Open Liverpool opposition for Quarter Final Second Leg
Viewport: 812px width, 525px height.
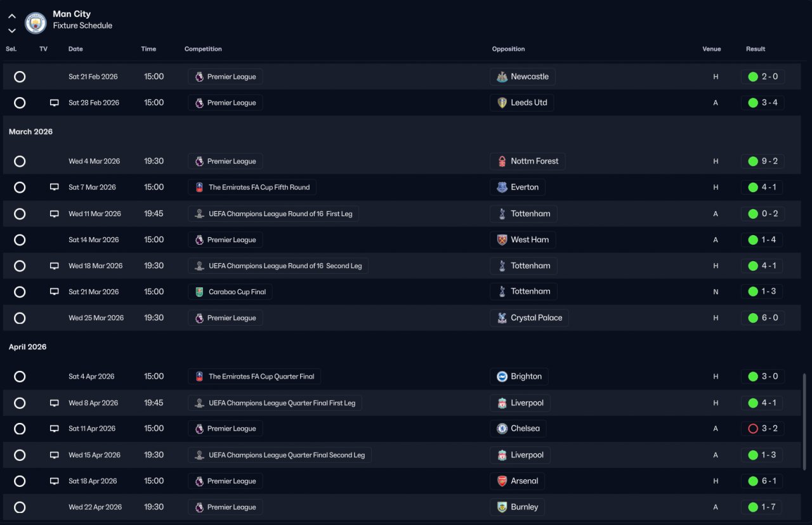[x=520, y=455]
